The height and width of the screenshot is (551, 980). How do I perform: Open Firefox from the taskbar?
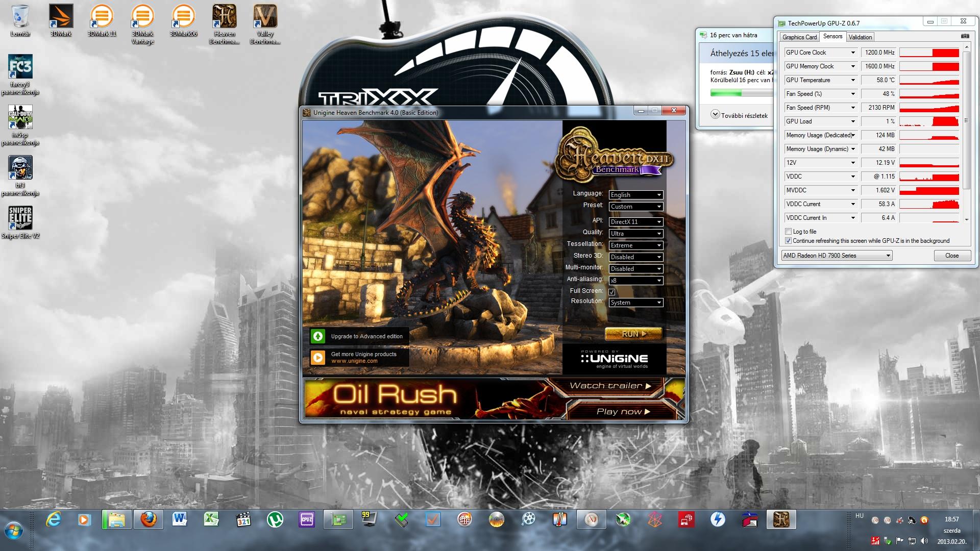pos(149,520)
